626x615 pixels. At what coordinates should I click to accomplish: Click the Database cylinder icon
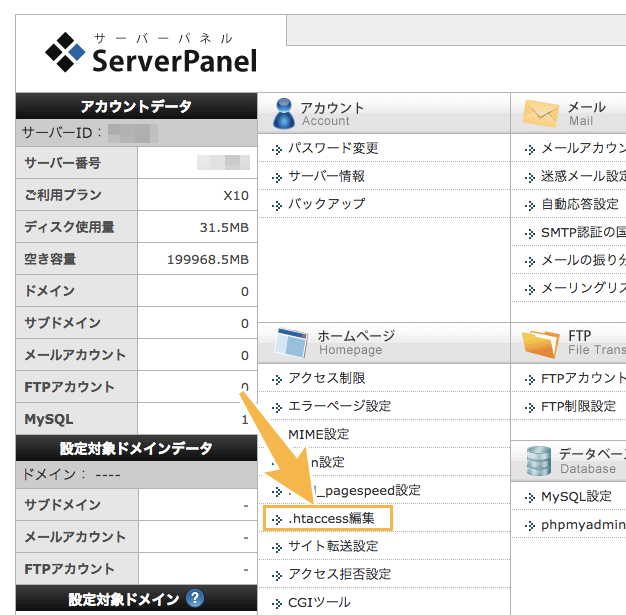point(539,461)
